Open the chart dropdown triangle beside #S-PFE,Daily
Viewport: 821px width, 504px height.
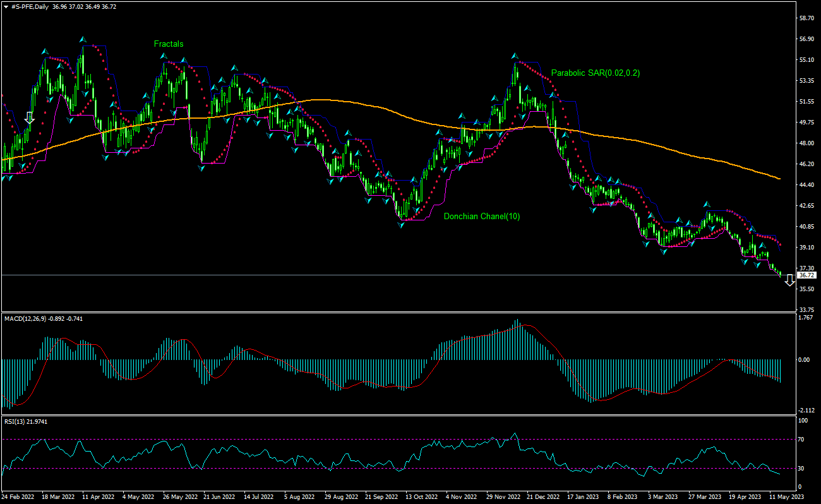pyautogui.click(x=6, y=6)
